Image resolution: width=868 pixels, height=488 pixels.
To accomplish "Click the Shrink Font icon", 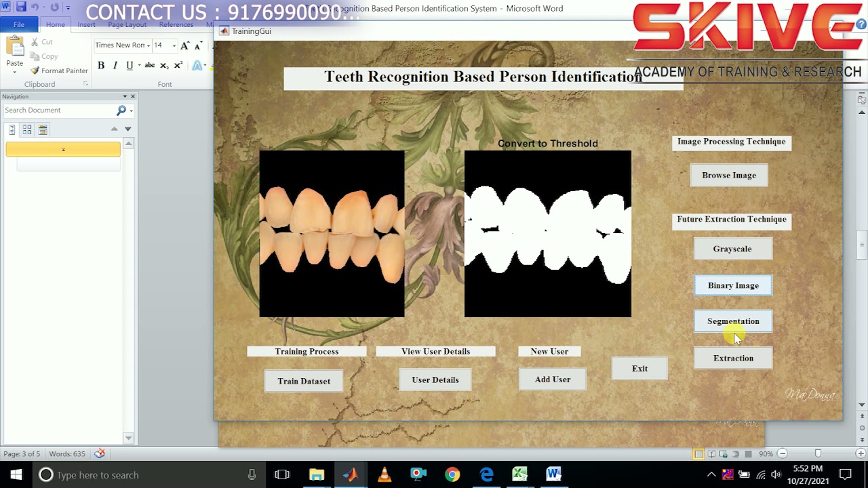I will click(198, 45).
